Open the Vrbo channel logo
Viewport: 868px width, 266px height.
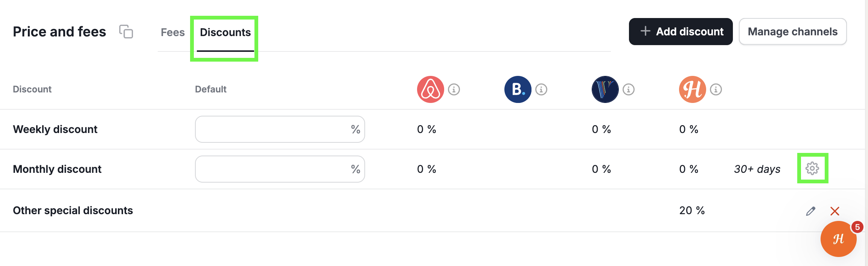pyautogui.click(x=605, y=89)
